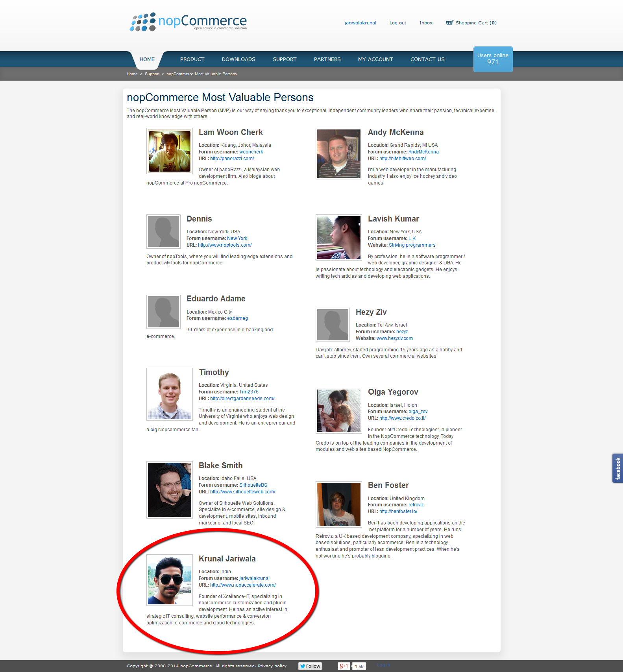Click the Privacy policy footer link
The height and width of the screenshot is (672, 623).
click(272, 666)
